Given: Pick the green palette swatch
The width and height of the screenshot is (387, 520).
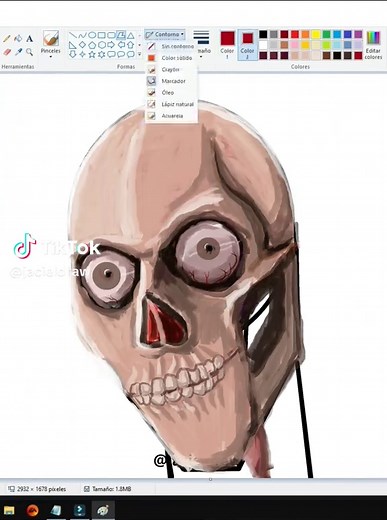Looking at the screenshot, I should click(327, 34).
